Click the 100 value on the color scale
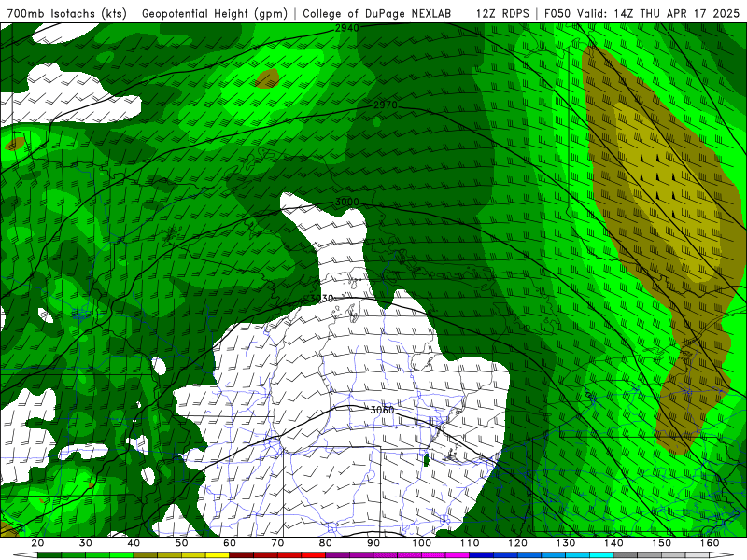 point(422,543)
